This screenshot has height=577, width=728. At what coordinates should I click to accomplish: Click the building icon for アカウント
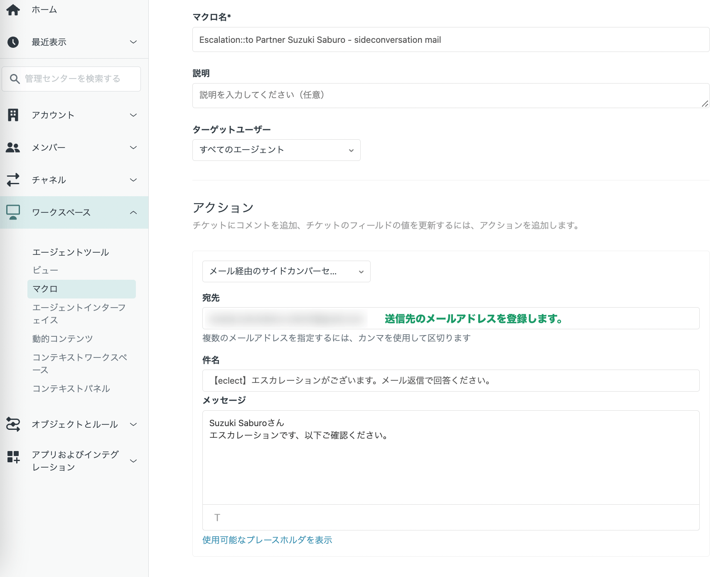13,115
